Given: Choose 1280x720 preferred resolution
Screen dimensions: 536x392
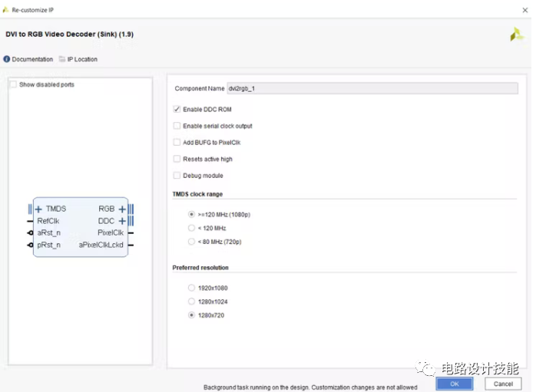Looking at the screenshot, I should click(191, 315).
